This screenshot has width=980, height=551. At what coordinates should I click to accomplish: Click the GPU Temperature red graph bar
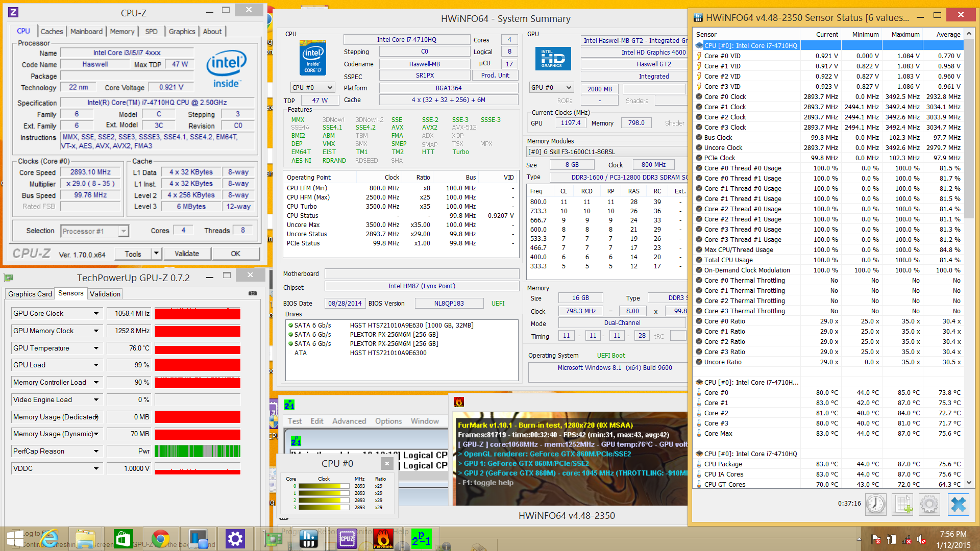tap(198, 348)
